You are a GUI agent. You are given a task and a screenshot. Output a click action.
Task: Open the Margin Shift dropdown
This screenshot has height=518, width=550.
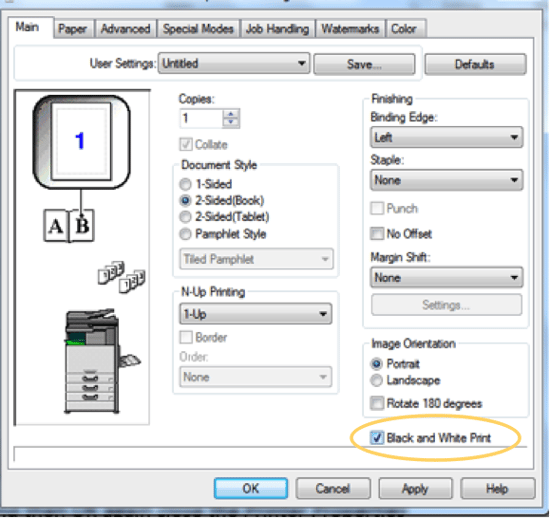[x=447, y=278]
